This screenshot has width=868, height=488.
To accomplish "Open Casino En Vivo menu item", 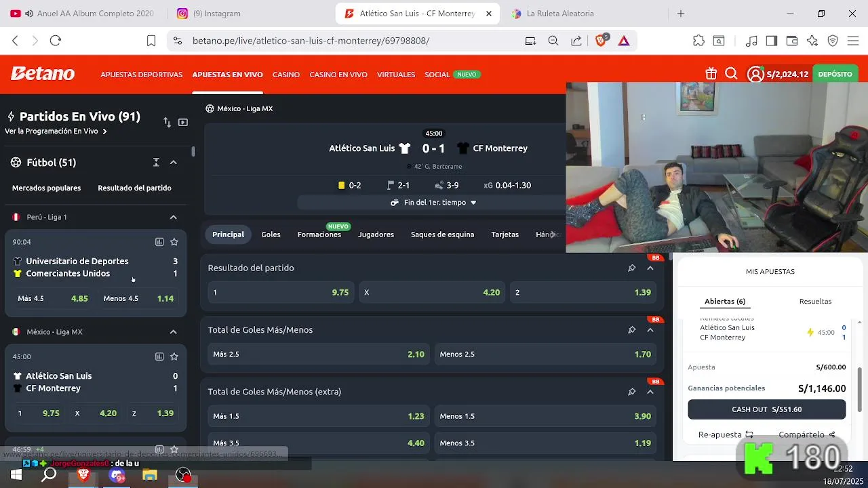I will [338, 75].
